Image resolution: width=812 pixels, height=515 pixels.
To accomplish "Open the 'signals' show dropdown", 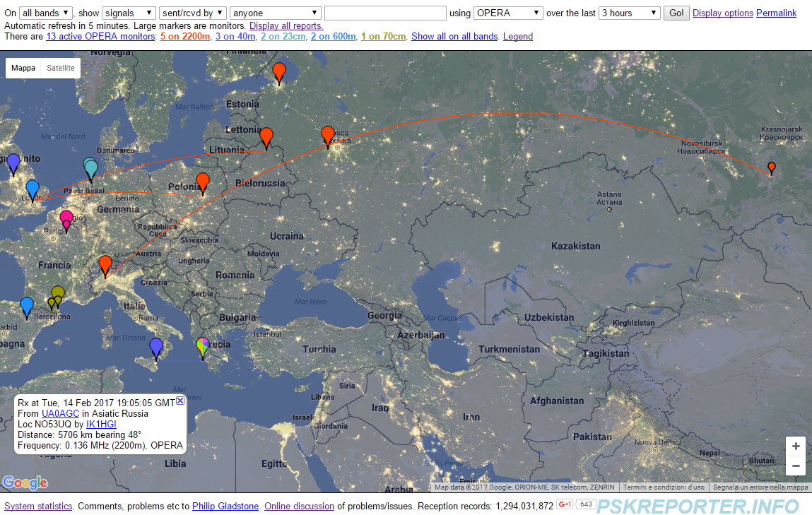I will tap(129, 13).
